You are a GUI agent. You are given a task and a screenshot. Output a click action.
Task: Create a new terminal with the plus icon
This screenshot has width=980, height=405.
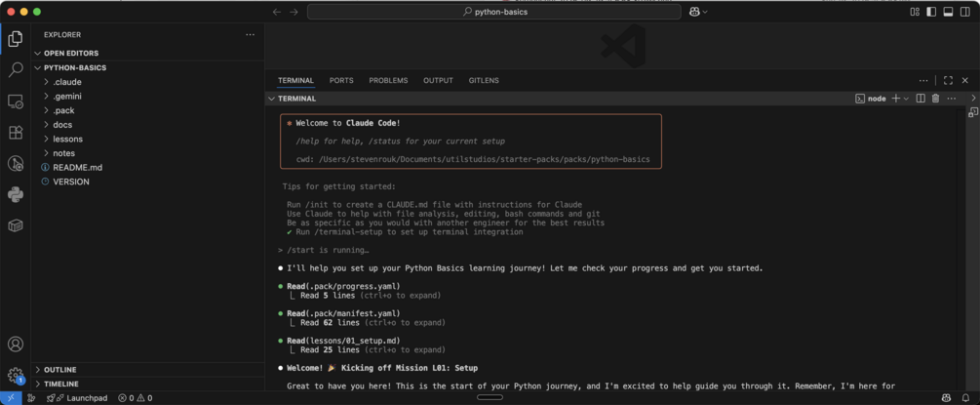tap(895, 99)
